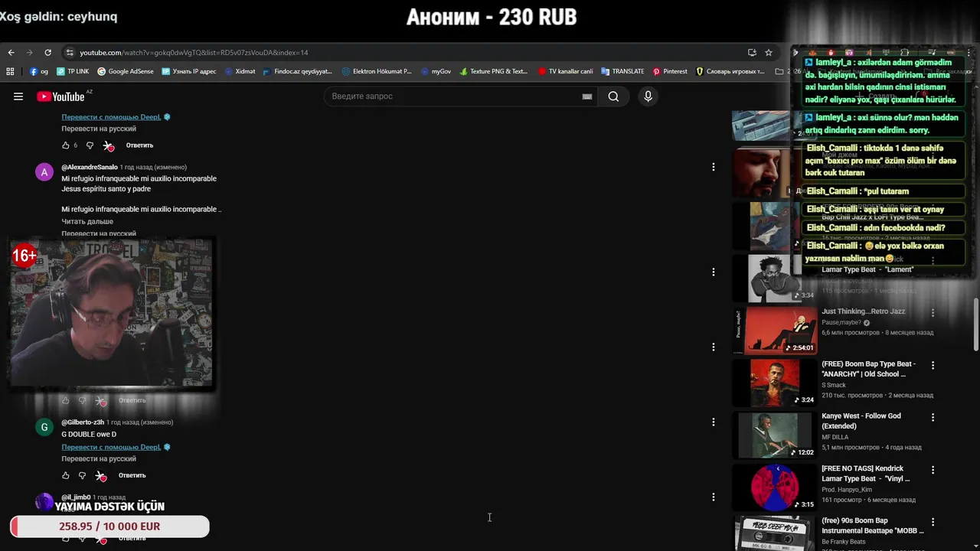Open the on-screen keyboard in search box
This screenshot has width=980, height=551.
(x=587, y=96)
